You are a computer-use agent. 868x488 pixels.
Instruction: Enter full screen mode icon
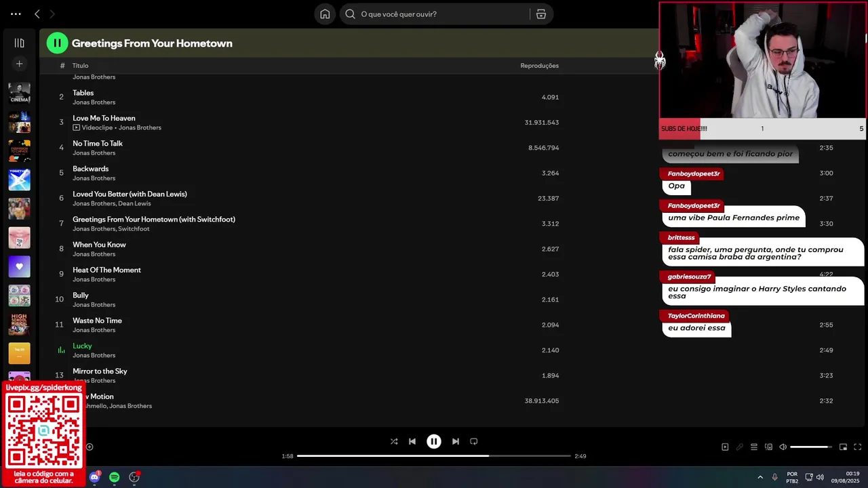[x=858, y=447]
